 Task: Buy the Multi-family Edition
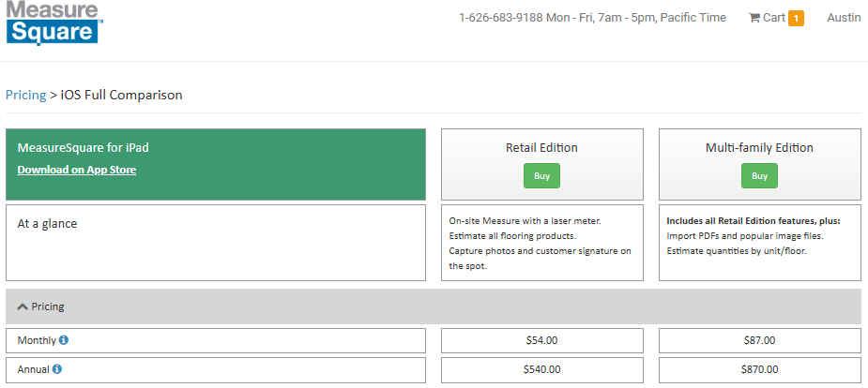(x=759, y=175)
